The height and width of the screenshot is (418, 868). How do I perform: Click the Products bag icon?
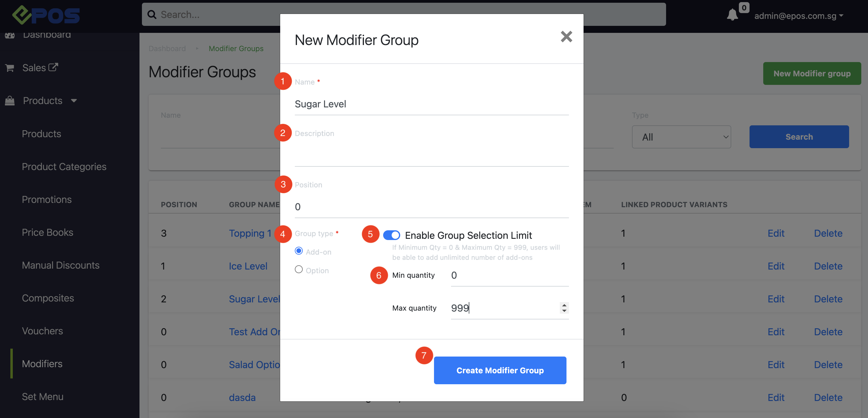pyautogui.click(x=10, y=101)
